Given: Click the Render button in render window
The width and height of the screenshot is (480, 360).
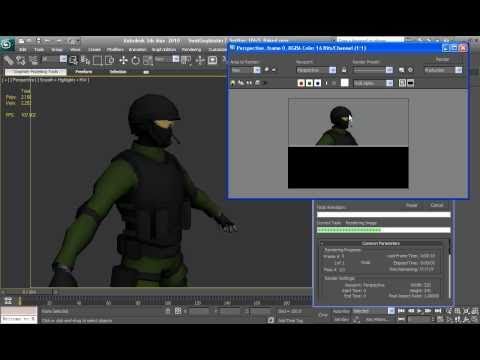Looking at the screenshot, I should pos(443,59).
